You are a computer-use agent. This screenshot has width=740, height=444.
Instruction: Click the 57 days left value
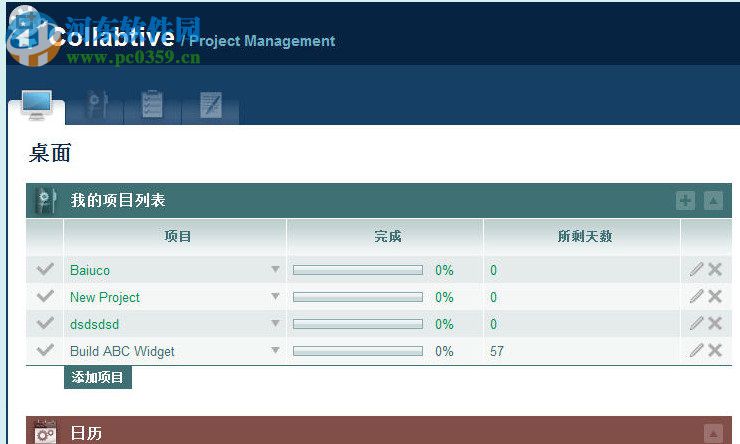pos(496,351)
